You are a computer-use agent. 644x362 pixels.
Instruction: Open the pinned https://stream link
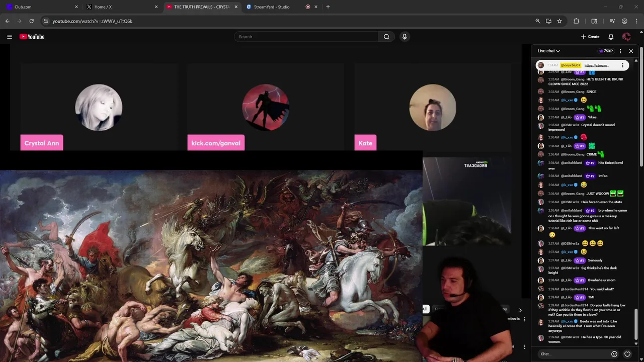(x=597, y=65)
